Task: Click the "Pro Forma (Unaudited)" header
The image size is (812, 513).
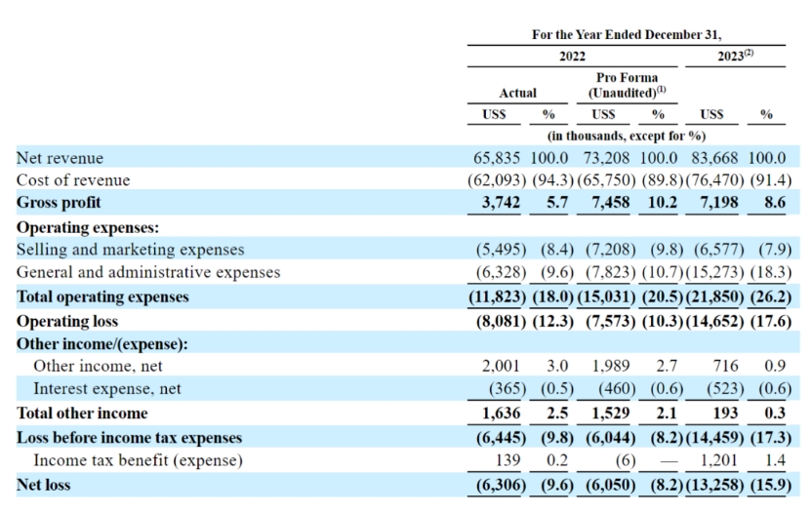Action: pyautogui.click(x=627, y=85)
